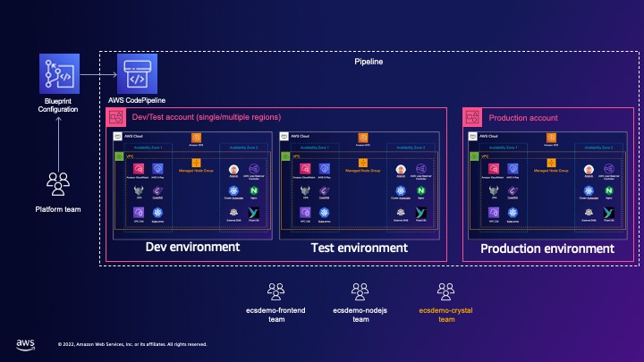This screenshot has width=644, height=362.
Task: Click the "Dev environment" label
Action: [x=192, y=247]
